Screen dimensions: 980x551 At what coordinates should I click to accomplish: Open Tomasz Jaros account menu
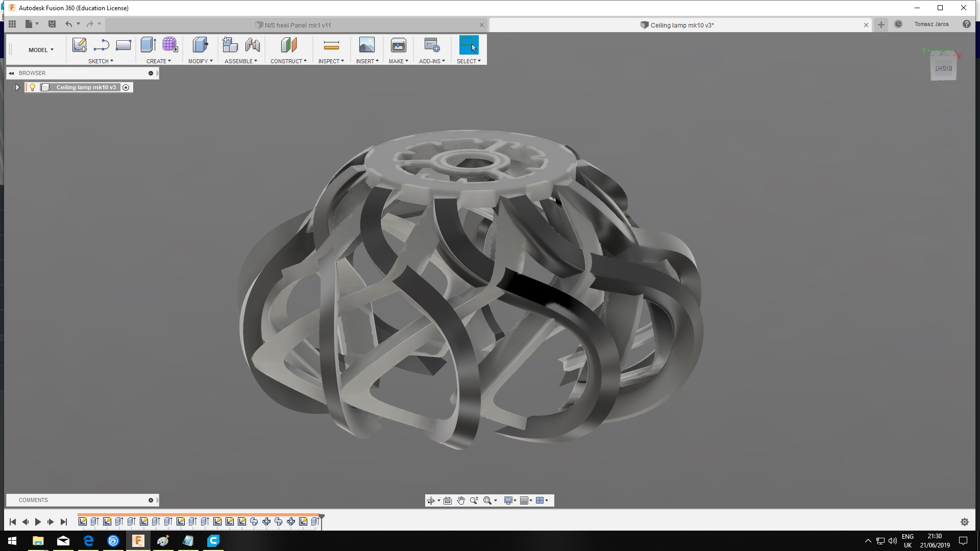pyautogui.click(x=932, y=24)
